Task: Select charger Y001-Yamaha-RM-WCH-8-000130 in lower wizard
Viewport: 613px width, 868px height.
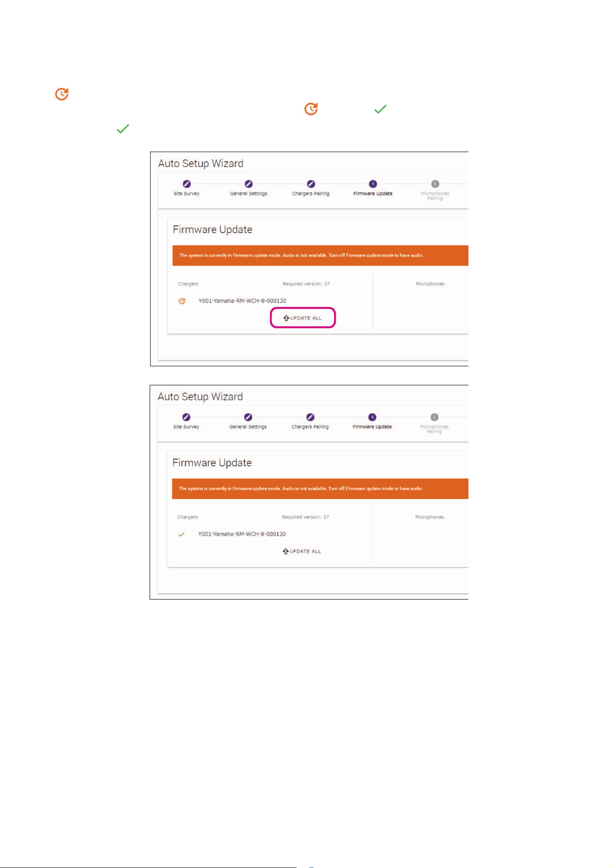Action: tap(242, 534)
